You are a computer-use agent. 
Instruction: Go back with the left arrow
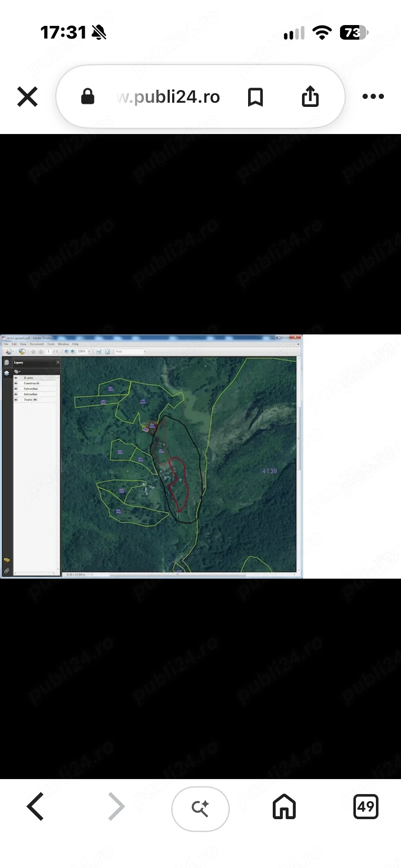36,806
